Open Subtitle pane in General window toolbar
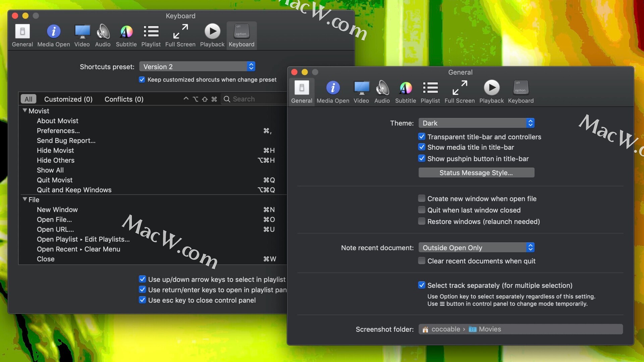The width and height of the screenshot is (644, 362). [406, 92]
